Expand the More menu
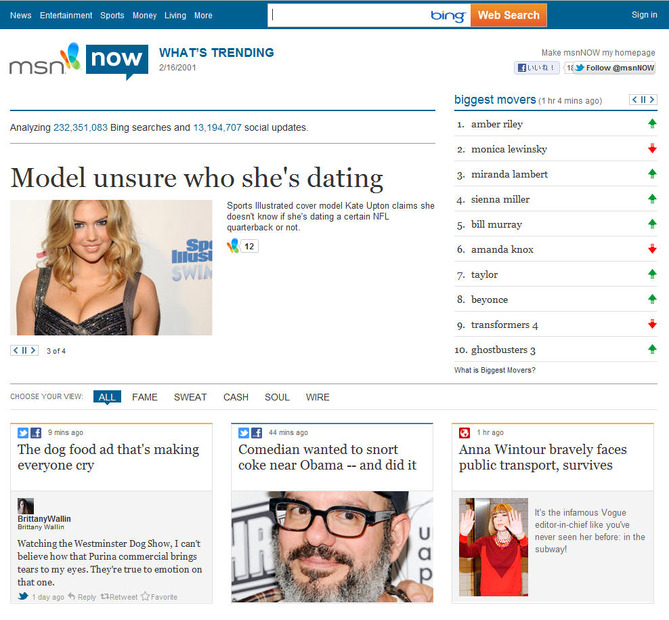The image size is (669, 620). click(203, 15)
